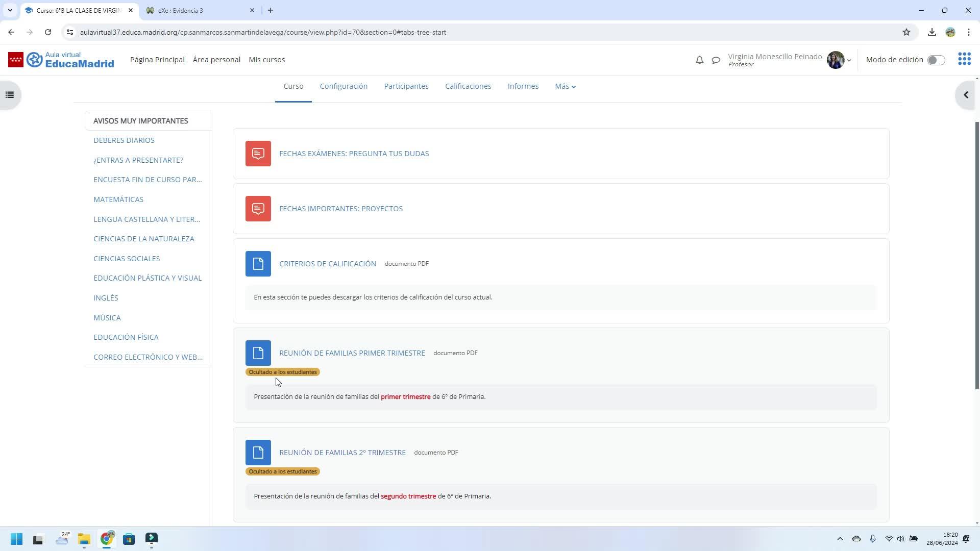This screenshot has width=980, height=551.
Task: Switch to the Calificaciones tab
Action: pos(468,86)
